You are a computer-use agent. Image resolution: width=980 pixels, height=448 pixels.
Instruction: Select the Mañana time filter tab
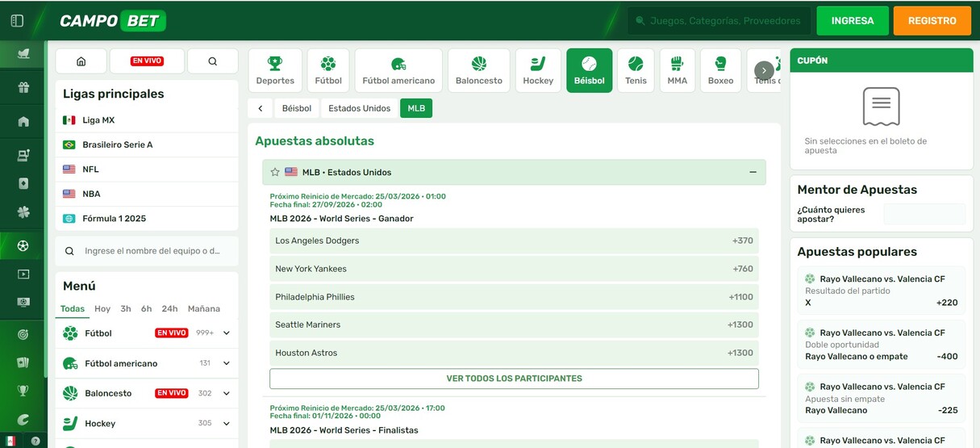[204, 308]
